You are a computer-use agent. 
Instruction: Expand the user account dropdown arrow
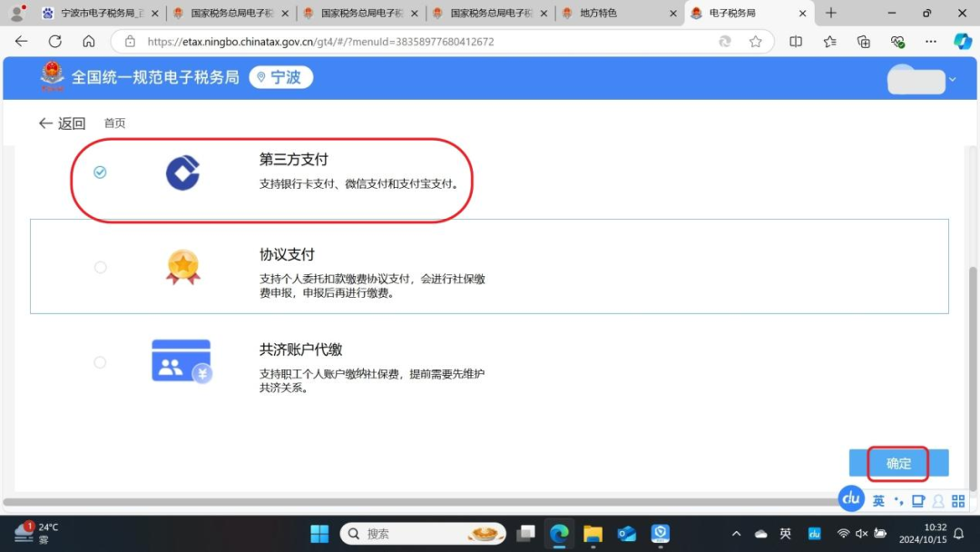952,80
